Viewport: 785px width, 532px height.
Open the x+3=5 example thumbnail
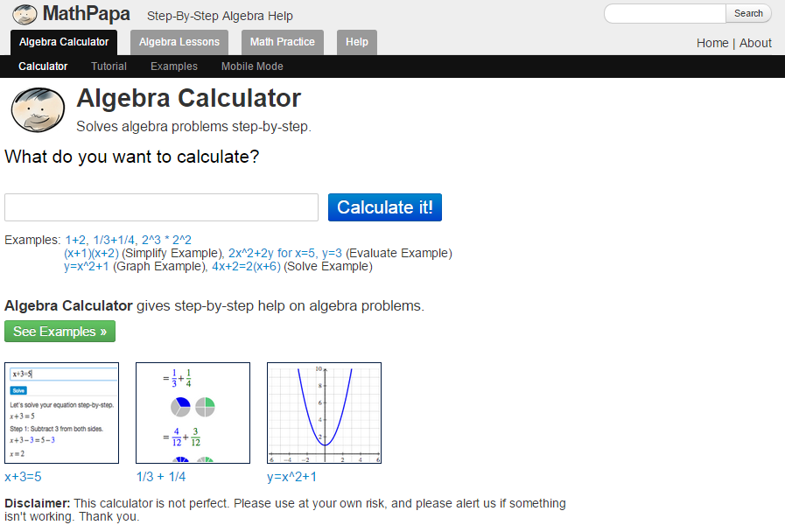point(61,413)
